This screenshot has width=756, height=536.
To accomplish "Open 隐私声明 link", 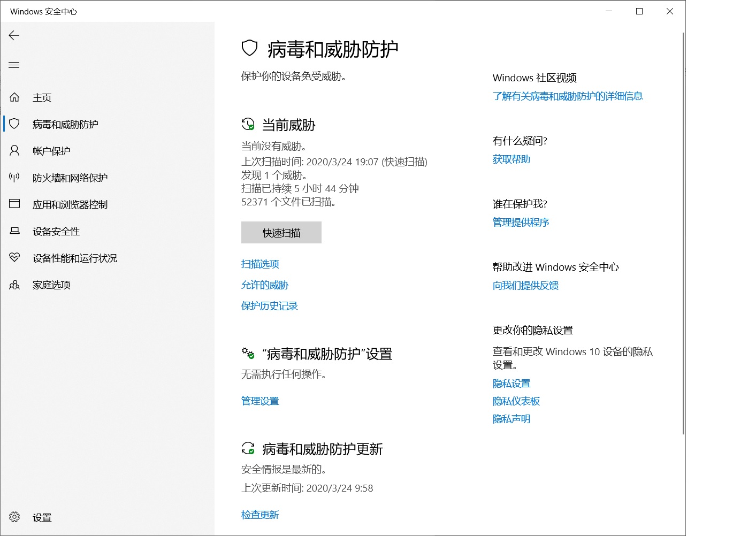I will point(511,418).
